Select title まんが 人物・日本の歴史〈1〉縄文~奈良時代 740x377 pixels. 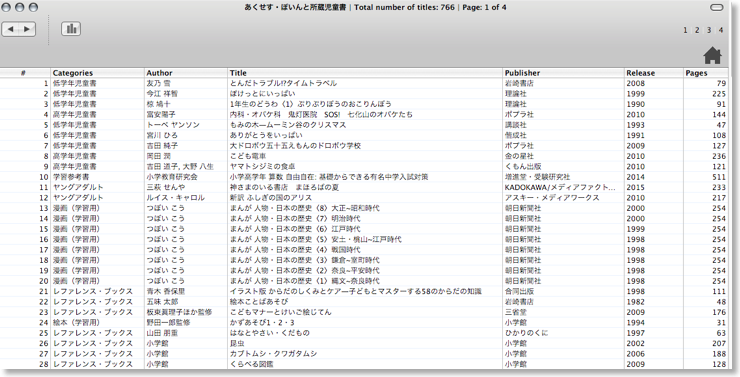point(304,281)
